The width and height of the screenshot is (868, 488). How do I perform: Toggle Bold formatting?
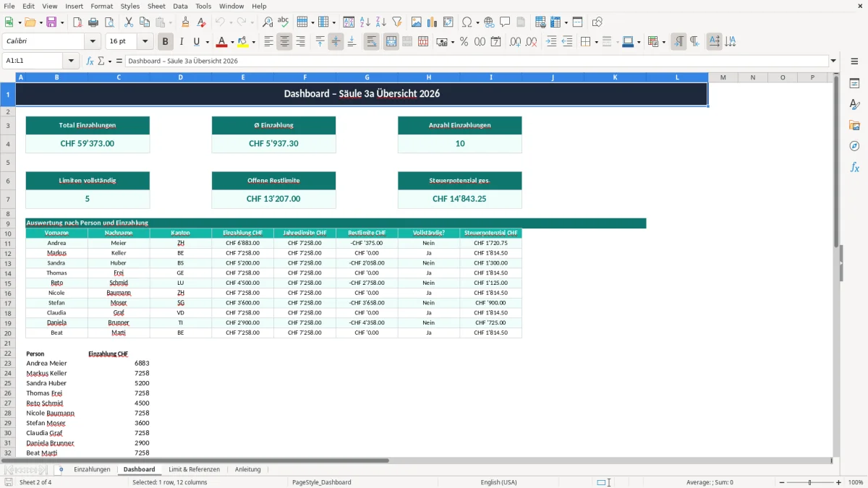tap(166, 42)
